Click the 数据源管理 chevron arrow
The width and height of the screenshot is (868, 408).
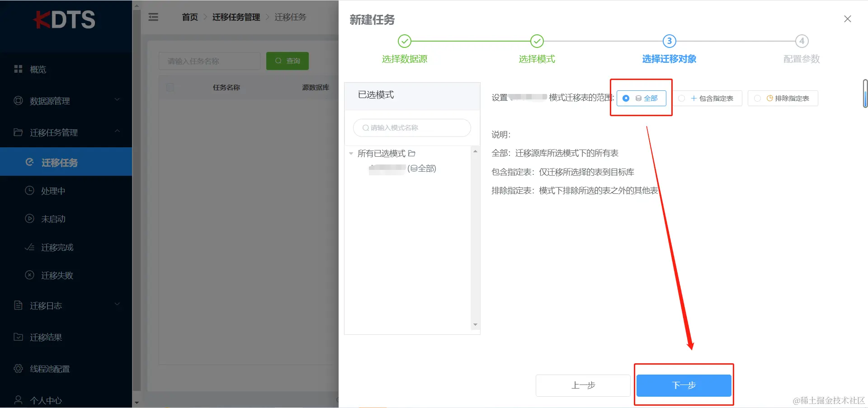[117, 100]
